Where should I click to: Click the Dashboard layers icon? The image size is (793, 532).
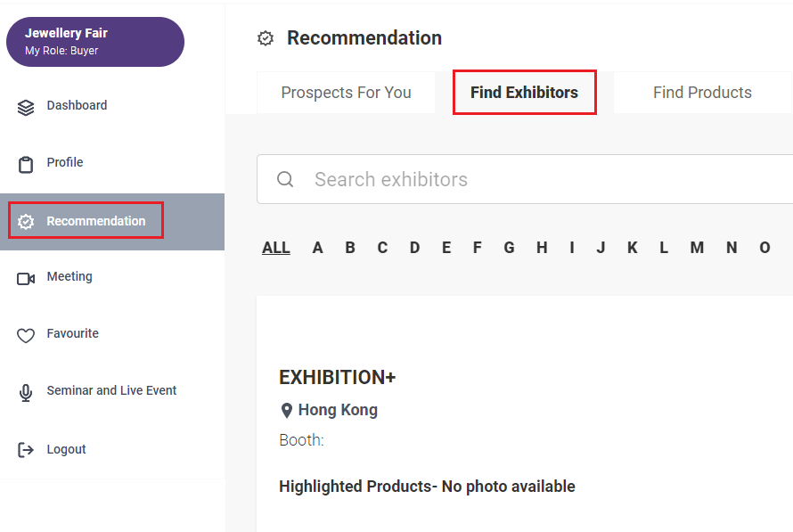click(x=26, y=107)
